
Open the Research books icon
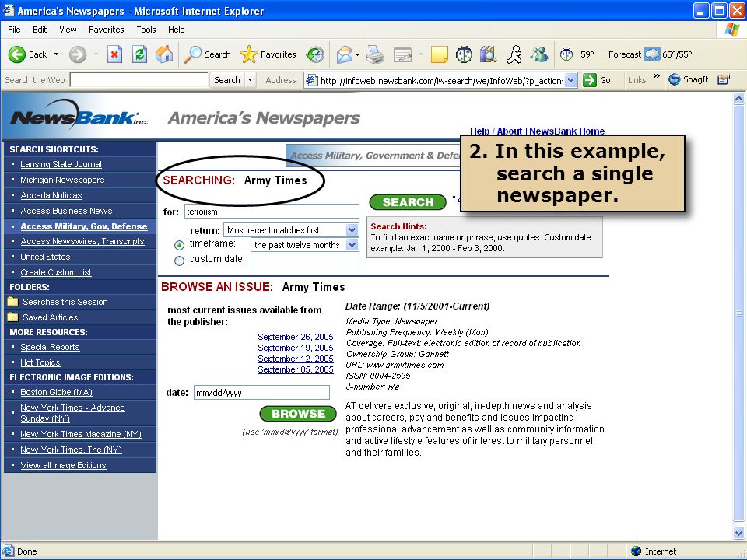(x=489, y=54)
